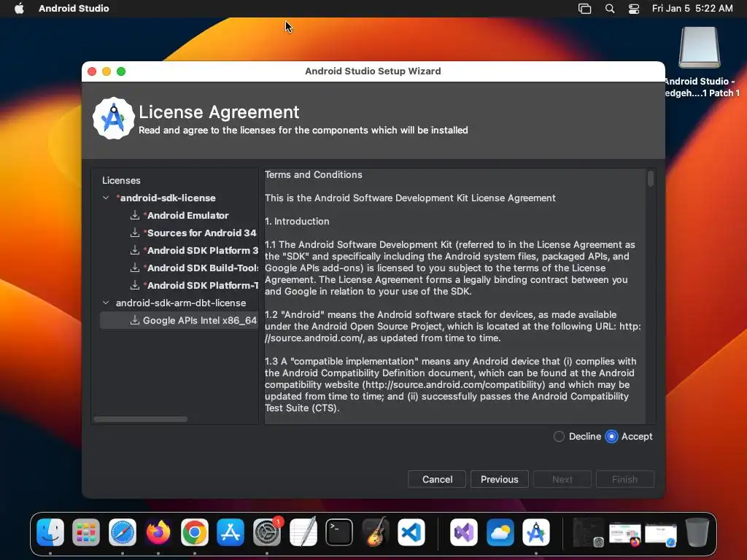Click the download icon beside Google APIs Intel x86_64

click(x=135, y=321)
